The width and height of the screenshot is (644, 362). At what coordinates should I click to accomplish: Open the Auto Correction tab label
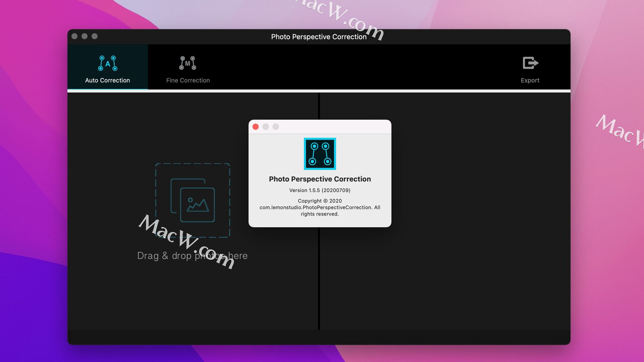107,80
